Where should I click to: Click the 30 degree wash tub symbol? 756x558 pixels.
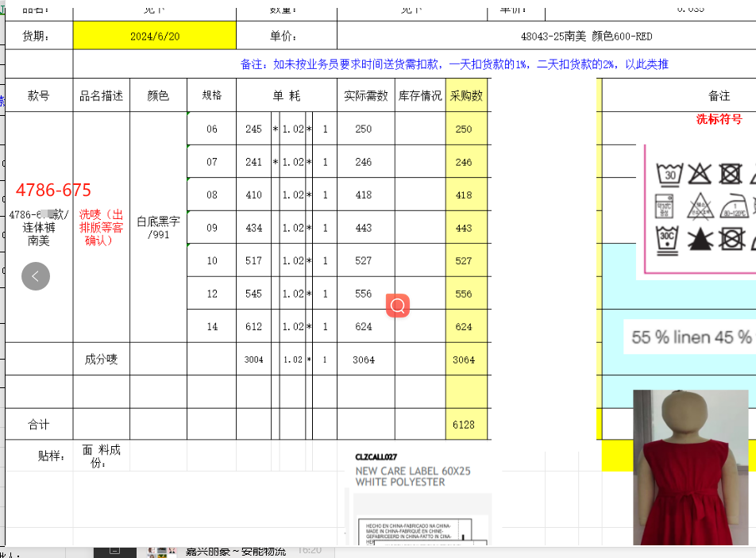click(669, 174)
